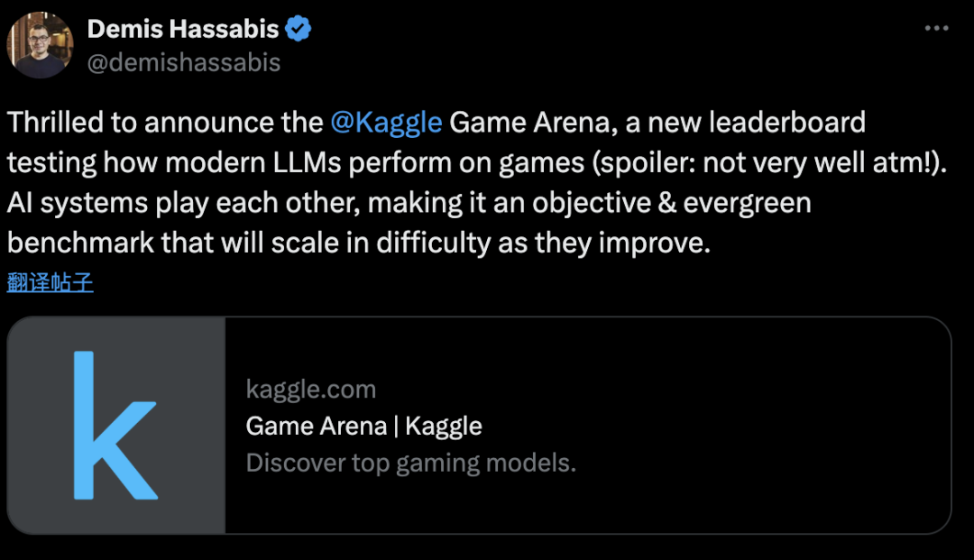974x560 pixels.
Task: Click the "Game Arena | Kaggle" card title
Action: coord(363,426)
